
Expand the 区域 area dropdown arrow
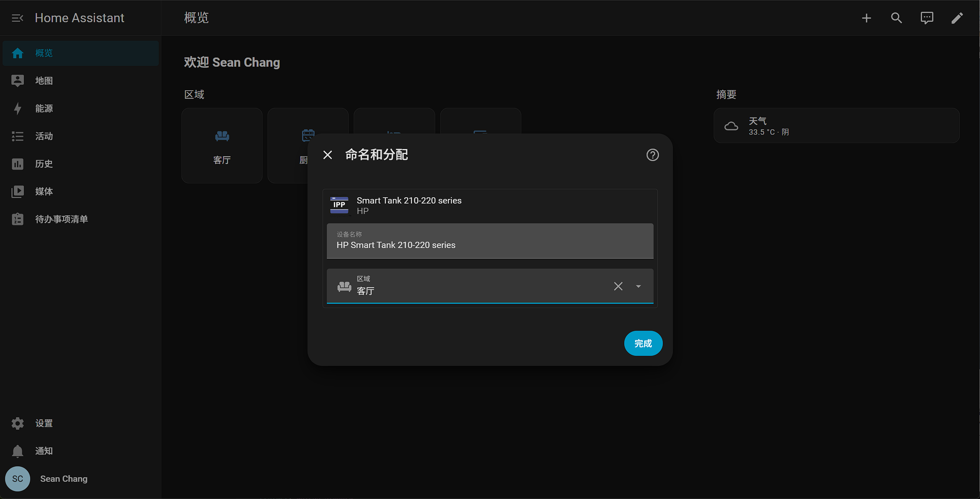pos(638,286)
